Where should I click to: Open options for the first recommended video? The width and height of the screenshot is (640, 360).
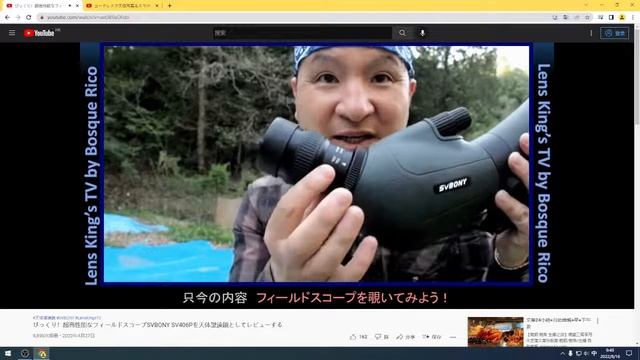tap(598, 321)
